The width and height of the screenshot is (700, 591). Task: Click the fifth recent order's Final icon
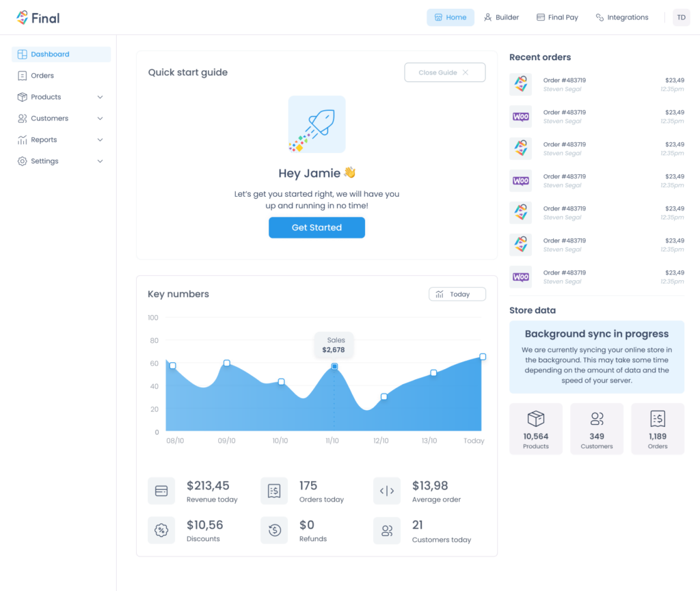point(520,212)
